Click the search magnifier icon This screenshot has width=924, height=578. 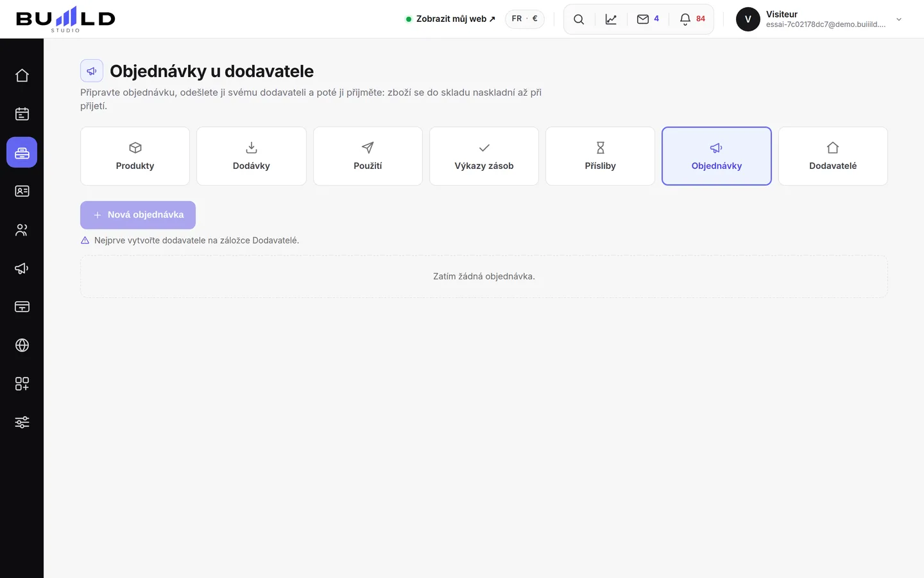coord(579,19)
